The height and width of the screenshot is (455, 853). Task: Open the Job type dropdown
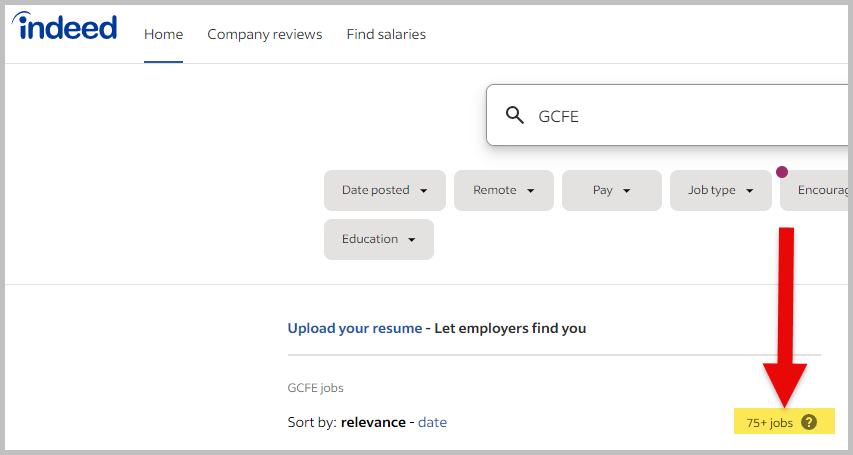coord(720,190)
